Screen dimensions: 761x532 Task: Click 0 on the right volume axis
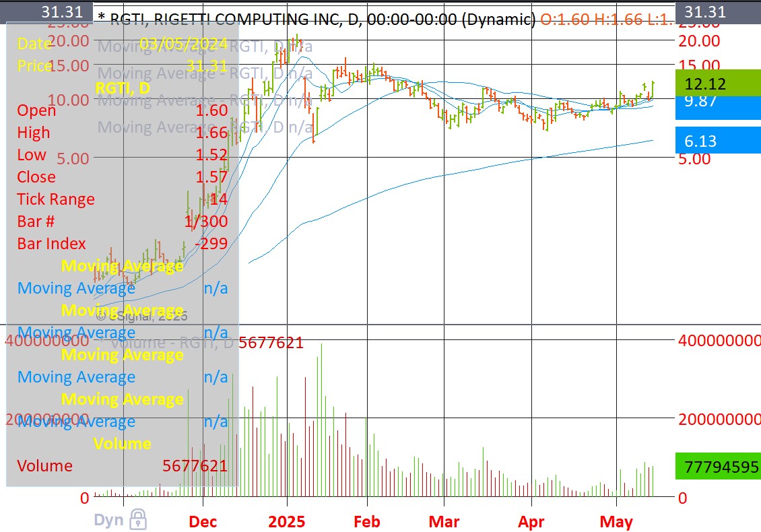pyautogui.click(x=682, y=498)
